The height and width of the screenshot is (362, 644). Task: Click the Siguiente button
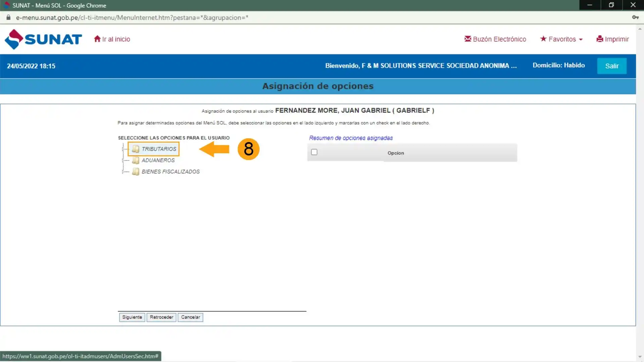(132, 317)
